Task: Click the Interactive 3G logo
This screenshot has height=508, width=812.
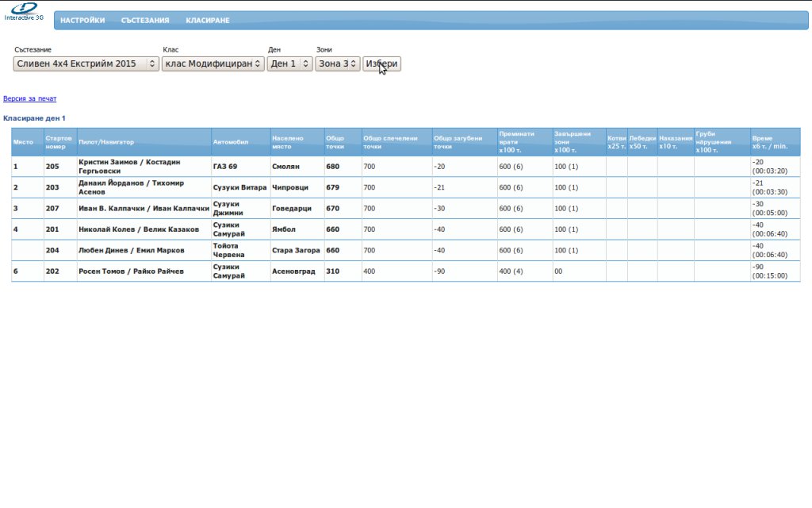Action: coord(24,11)
